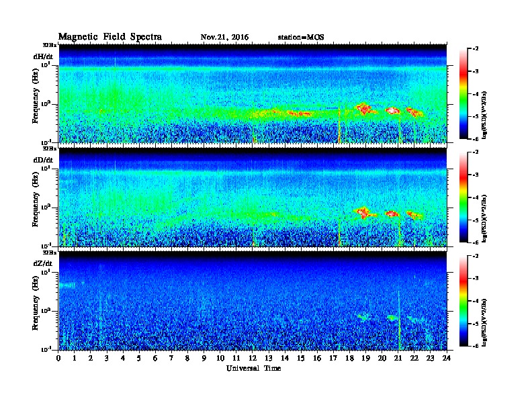Click hour "21" on the Universal Time axis
Screen dimensions: 532x411
click(x=398, y=358)
